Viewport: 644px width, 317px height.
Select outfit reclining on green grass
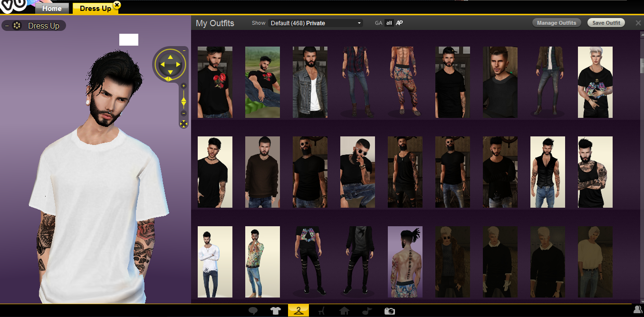click(x=262, y=82)
